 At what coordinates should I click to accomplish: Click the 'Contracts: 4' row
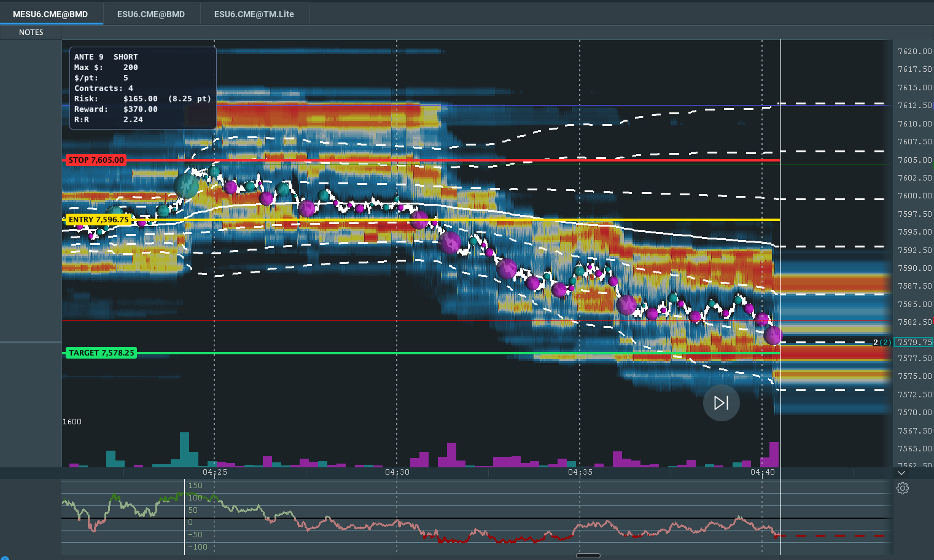point(104,88)
